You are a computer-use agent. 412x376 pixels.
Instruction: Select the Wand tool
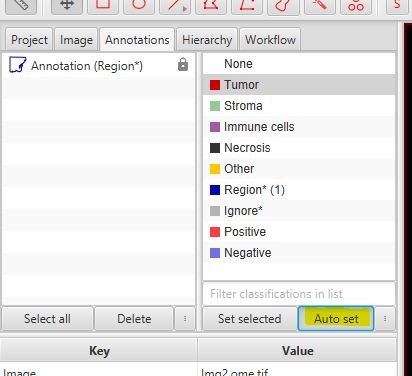click(x=319, y=6)
